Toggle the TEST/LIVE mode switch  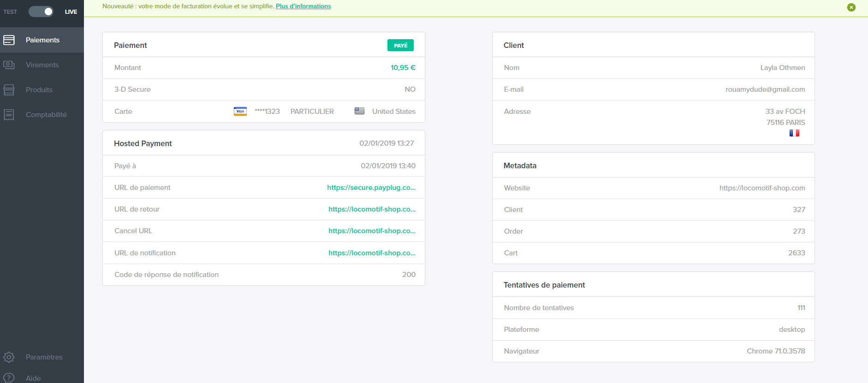click(41, 12)
